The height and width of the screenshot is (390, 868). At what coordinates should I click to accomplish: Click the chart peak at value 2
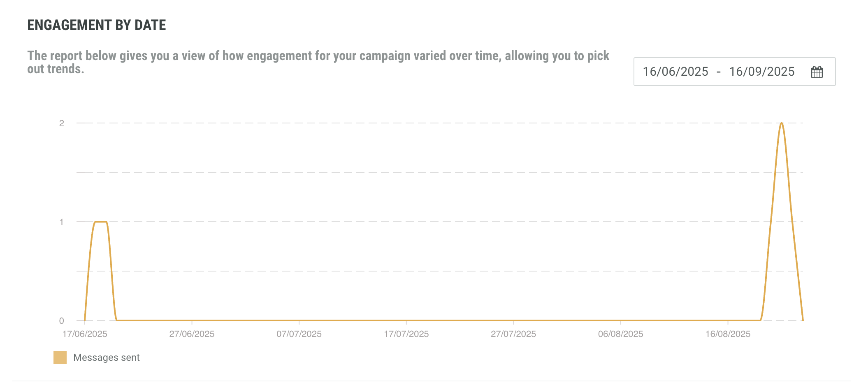(x=781, y=123)
